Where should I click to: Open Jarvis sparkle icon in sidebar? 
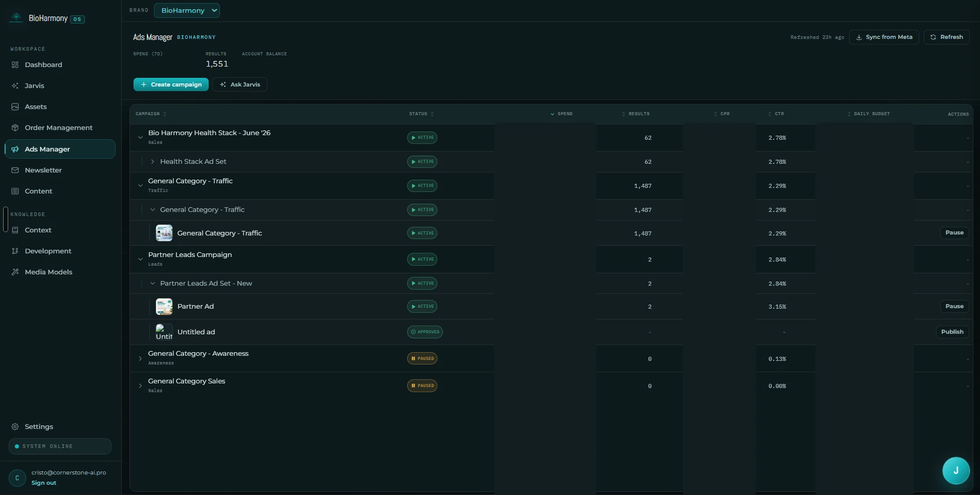click(x=15, y=86)
